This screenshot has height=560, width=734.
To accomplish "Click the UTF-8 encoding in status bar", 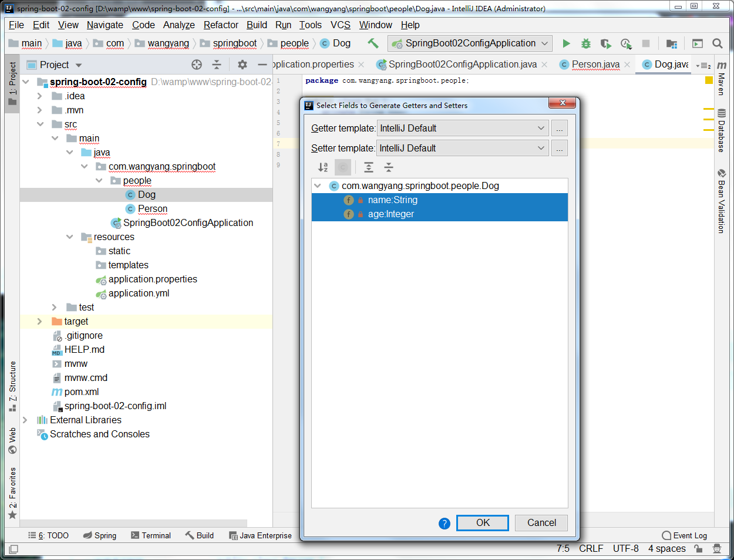I will (625, 548).
